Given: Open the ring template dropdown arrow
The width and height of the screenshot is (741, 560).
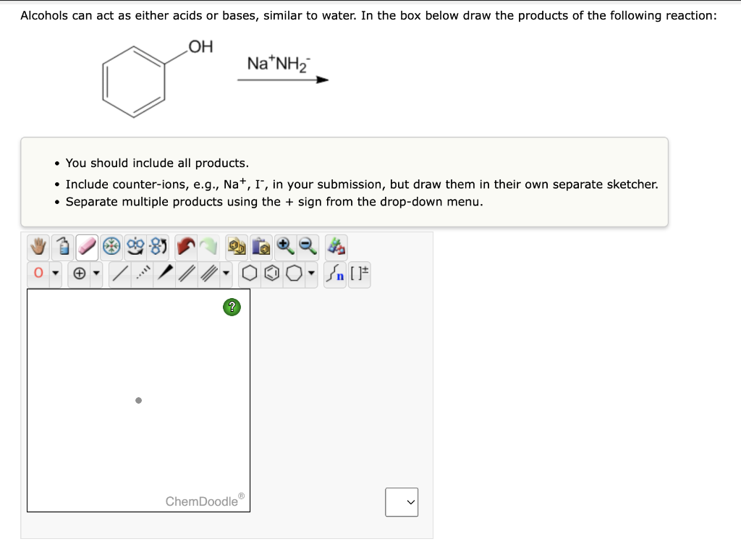Looking at the screenshot, I should click(311, 274).
